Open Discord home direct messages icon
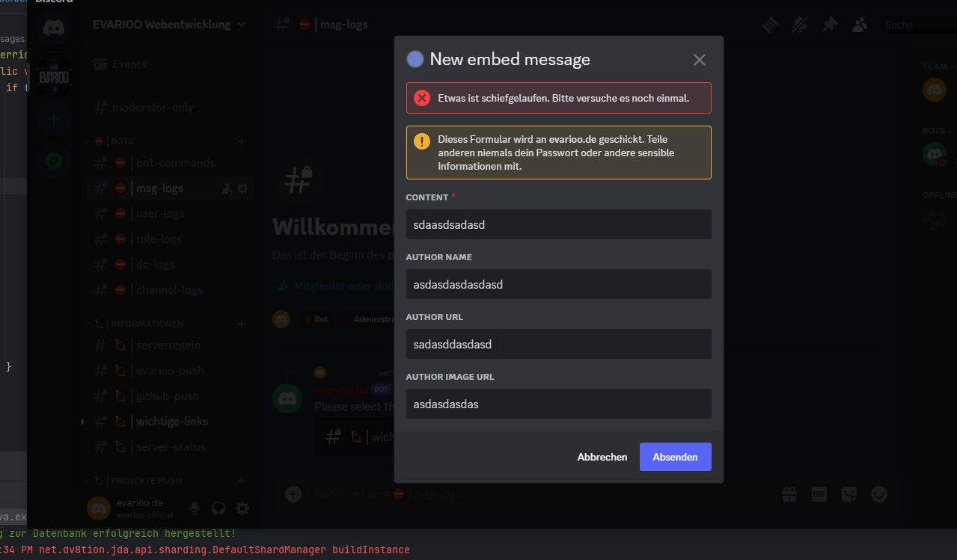Screen dimensions: 957x560 pyautogui.click(x=54, y=29)
